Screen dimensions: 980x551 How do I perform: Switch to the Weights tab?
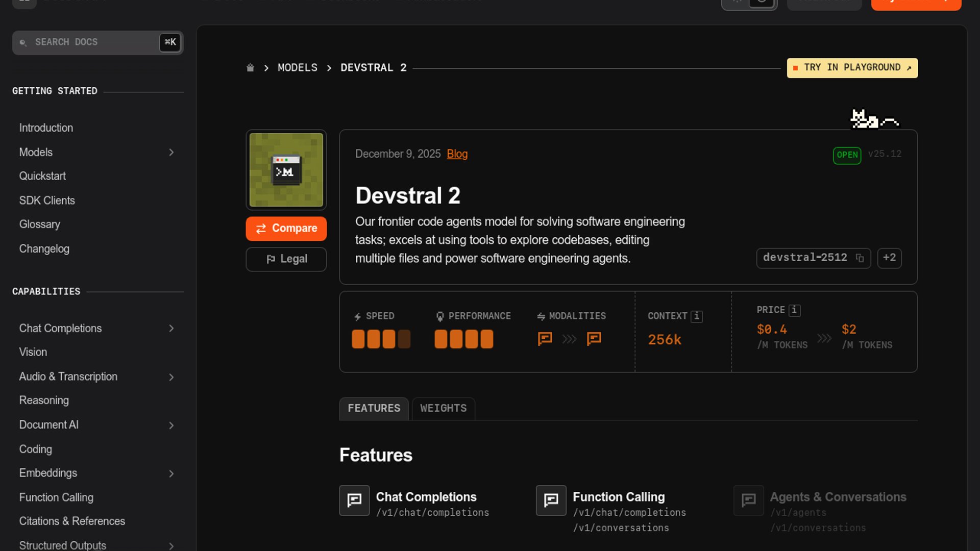tap(443, 409)
